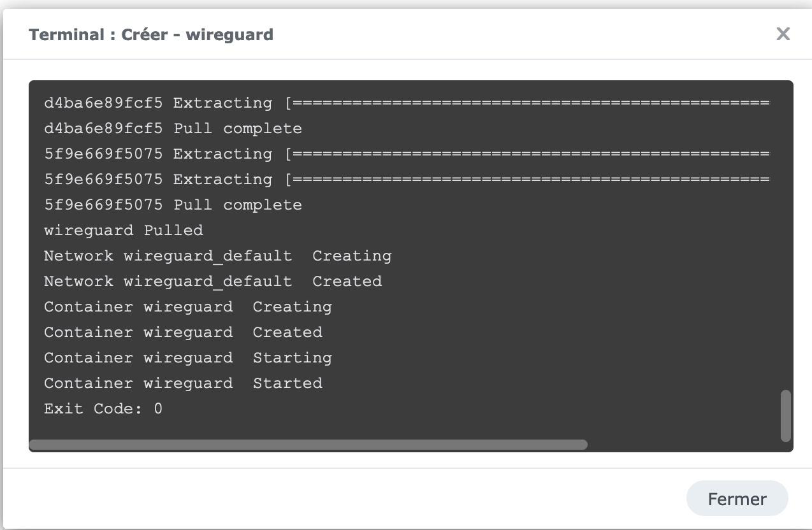Click the dialog title 'Terminal : Créer - wireguard'
The height and width of the screenshot is (530, 812).
click(x=151, y=34)
